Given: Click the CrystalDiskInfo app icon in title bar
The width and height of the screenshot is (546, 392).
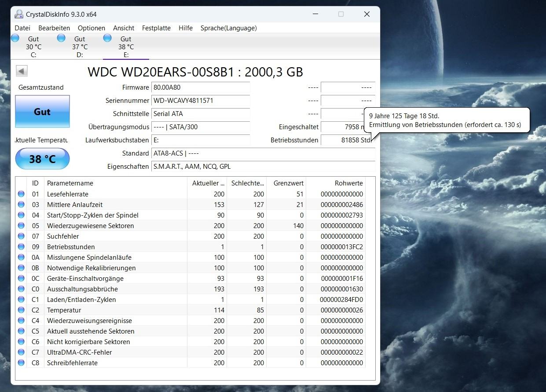Looking at the screenshot, I should pos(19,14).
